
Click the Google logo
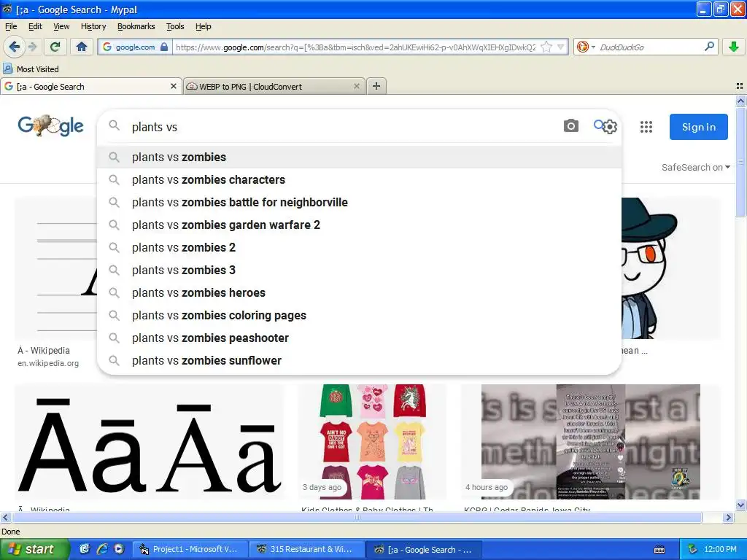click(50, 125)
